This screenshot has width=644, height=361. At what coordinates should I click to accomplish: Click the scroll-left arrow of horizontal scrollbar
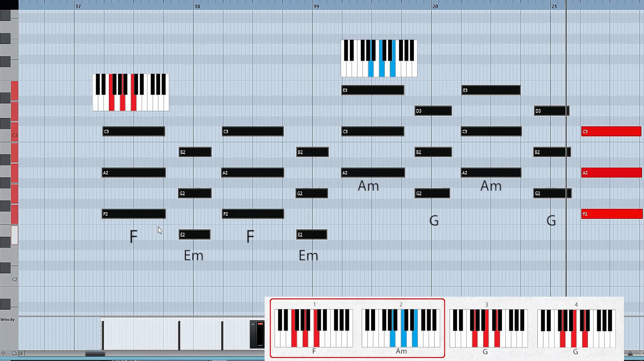coord(22,353)
